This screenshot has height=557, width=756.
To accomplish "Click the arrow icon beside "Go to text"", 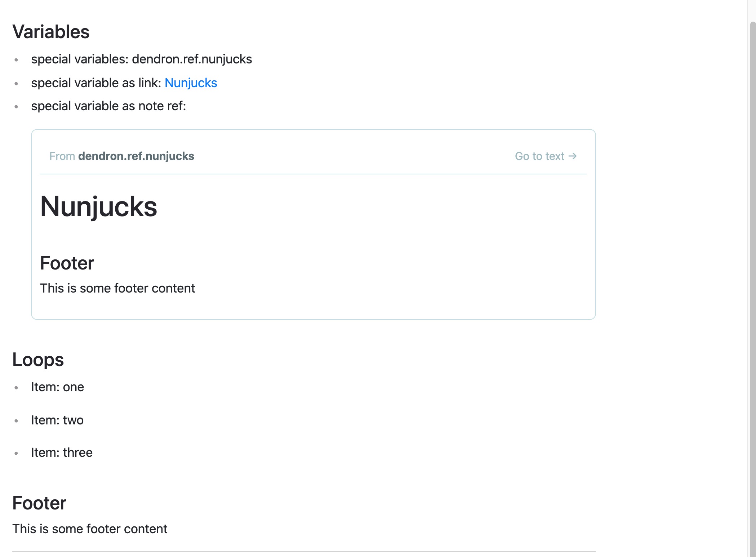I will click(x=573, y=156).
